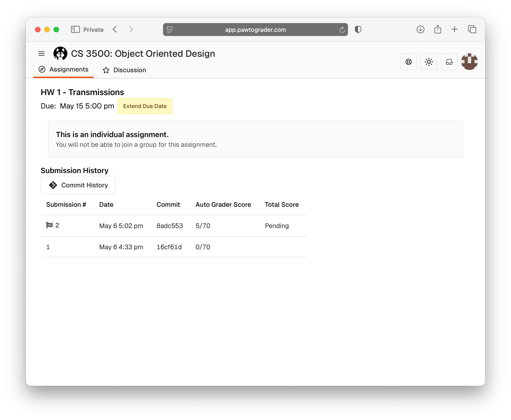The width and height of the screenshot is (511, 420).
Task: Click the Submission # column header
Action: (66, 205)
